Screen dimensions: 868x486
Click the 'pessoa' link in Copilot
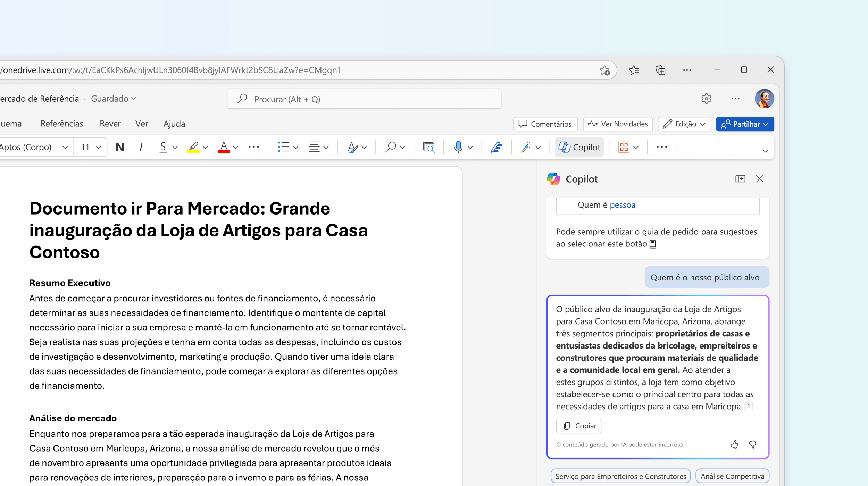click(x=623, y=205)
